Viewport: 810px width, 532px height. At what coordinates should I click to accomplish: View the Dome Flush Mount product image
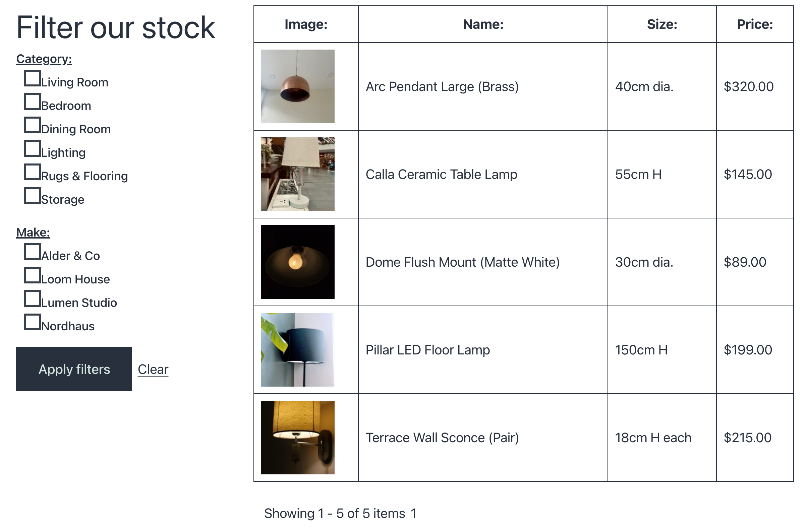(x=298, y=262)
